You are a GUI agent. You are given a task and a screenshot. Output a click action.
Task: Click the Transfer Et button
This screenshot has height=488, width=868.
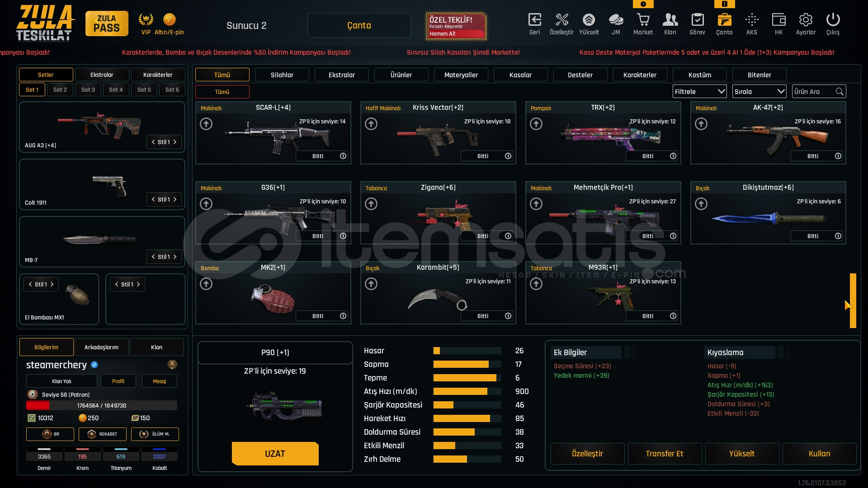point(665,454)
